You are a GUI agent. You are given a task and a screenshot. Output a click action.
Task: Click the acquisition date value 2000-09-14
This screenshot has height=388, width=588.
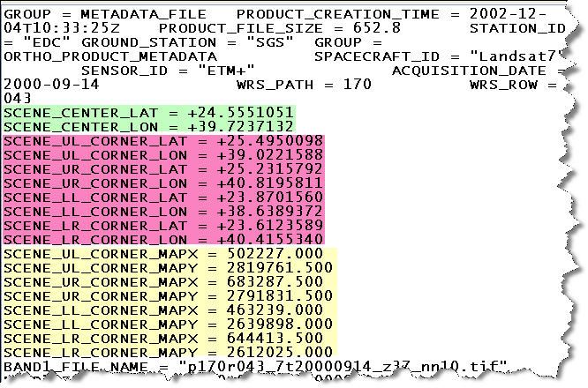[51, 85]
